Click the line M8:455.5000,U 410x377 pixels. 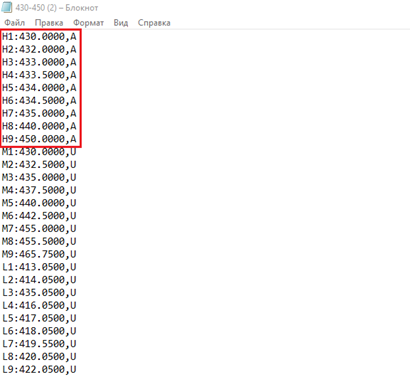pyautogui.click(x=39, y=241)
